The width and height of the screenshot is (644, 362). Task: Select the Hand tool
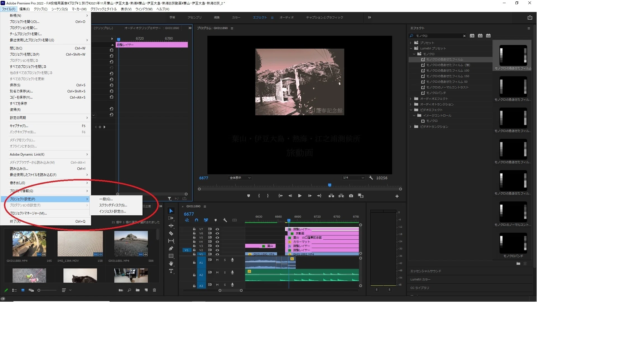(171, 263)
